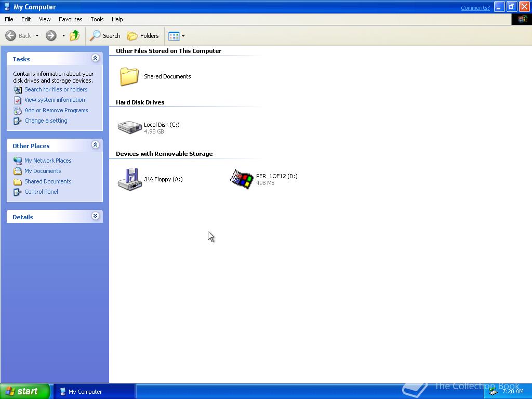
Task: Select the Local Disk (C:) drive icon
Action: [x=129, y=127]
